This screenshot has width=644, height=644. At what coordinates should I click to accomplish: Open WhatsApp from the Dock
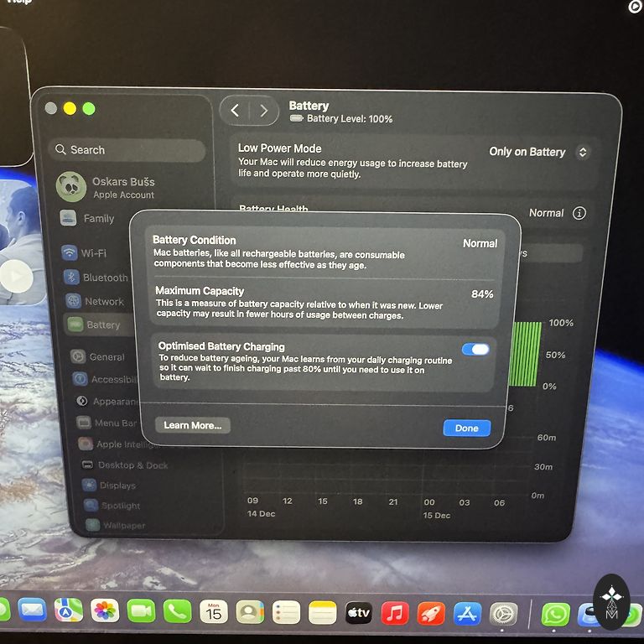(x=555, y=614)
